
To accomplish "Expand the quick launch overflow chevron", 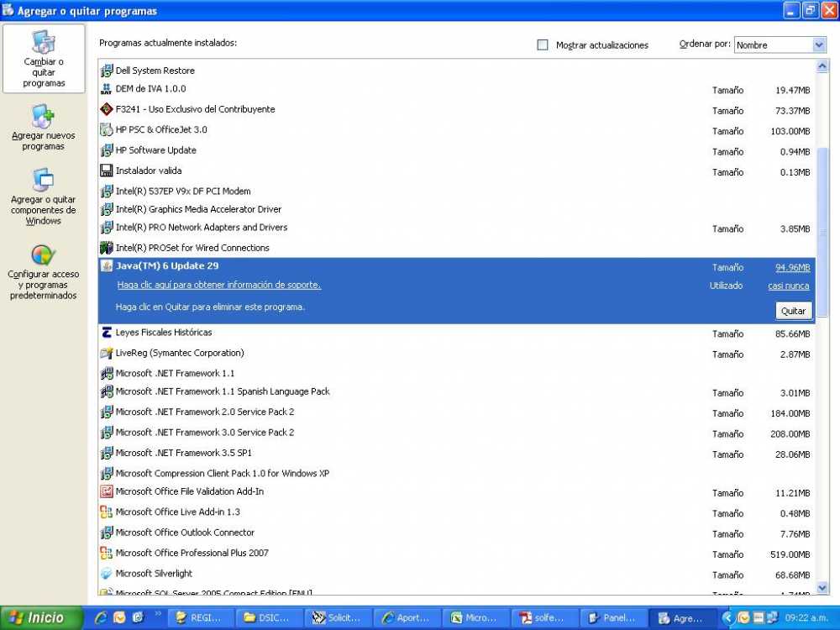I will pos(158,614).
